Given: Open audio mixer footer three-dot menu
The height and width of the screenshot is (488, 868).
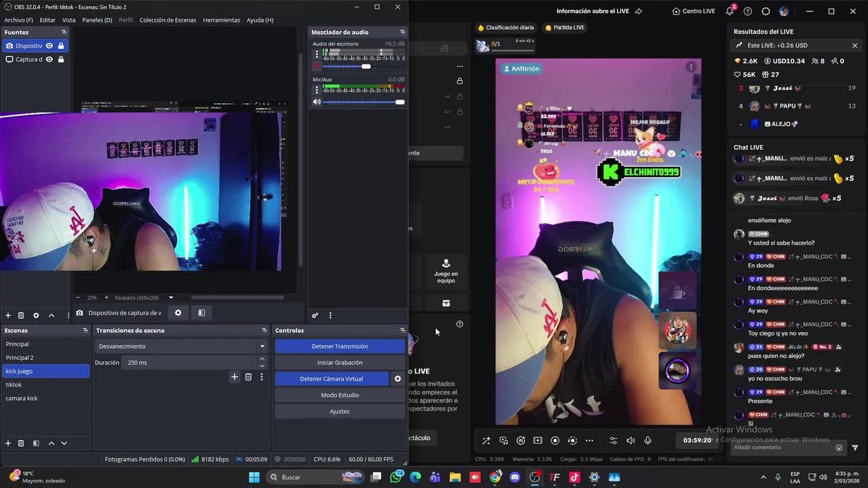Looking at the screenshot, I should [330, 315].
